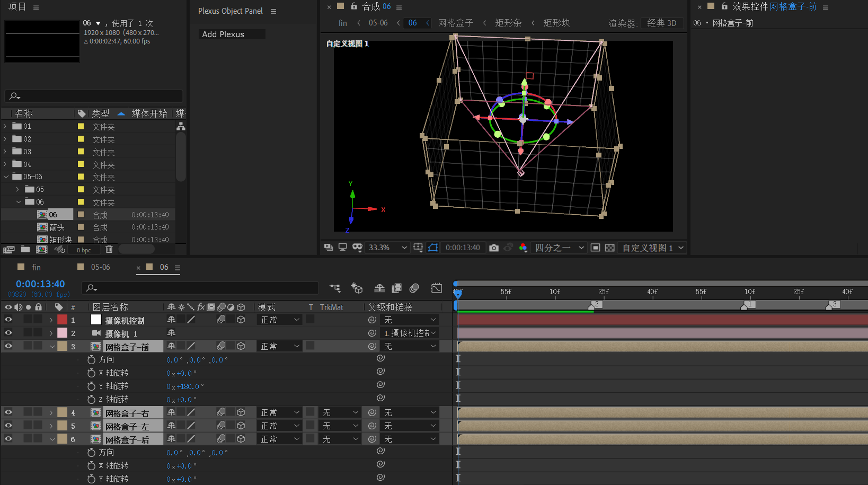Hide the 摄像机 1 layer with eye icon
This screenshot has width=868, height=485.
click(8, 333)
